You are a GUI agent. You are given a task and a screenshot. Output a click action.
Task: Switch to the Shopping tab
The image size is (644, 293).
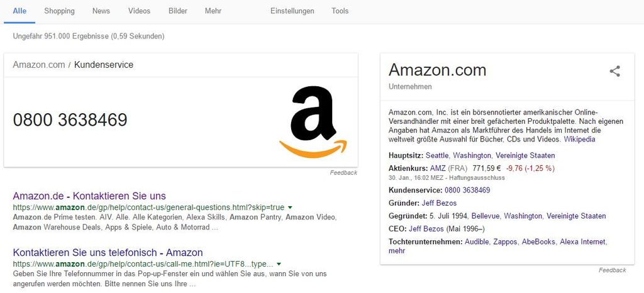(59, 11)
